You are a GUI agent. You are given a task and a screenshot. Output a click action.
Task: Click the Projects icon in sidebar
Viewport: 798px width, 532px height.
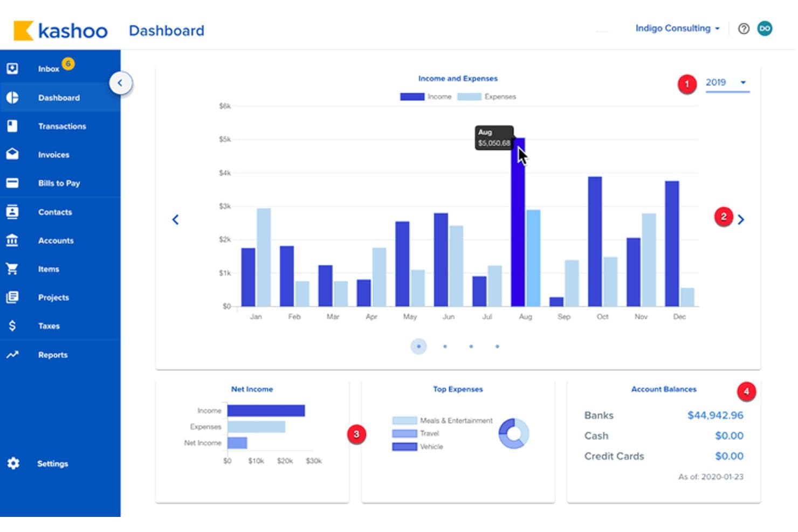click(x=12, y=297)
